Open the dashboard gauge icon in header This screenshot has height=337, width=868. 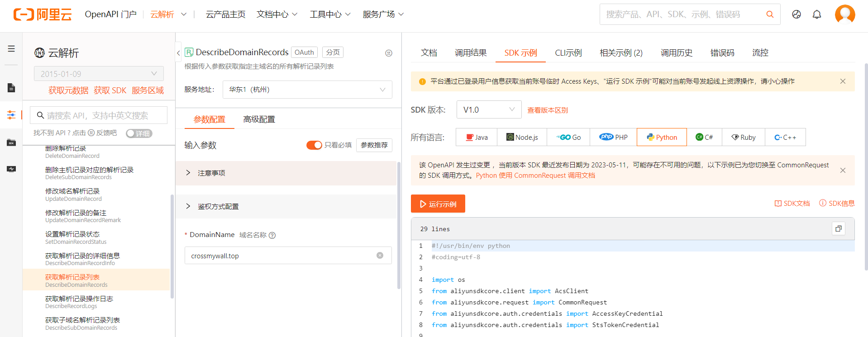pos(796,14)
